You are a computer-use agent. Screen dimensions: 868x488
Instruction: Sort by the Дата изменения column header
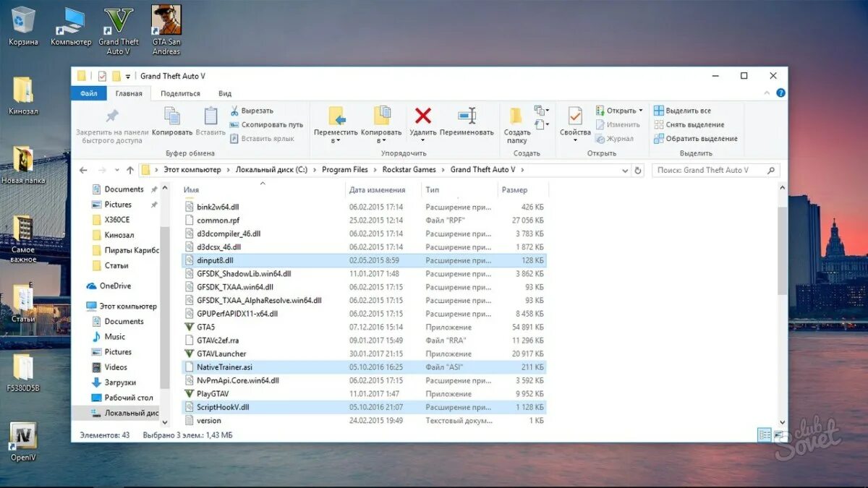click(383, 189)
